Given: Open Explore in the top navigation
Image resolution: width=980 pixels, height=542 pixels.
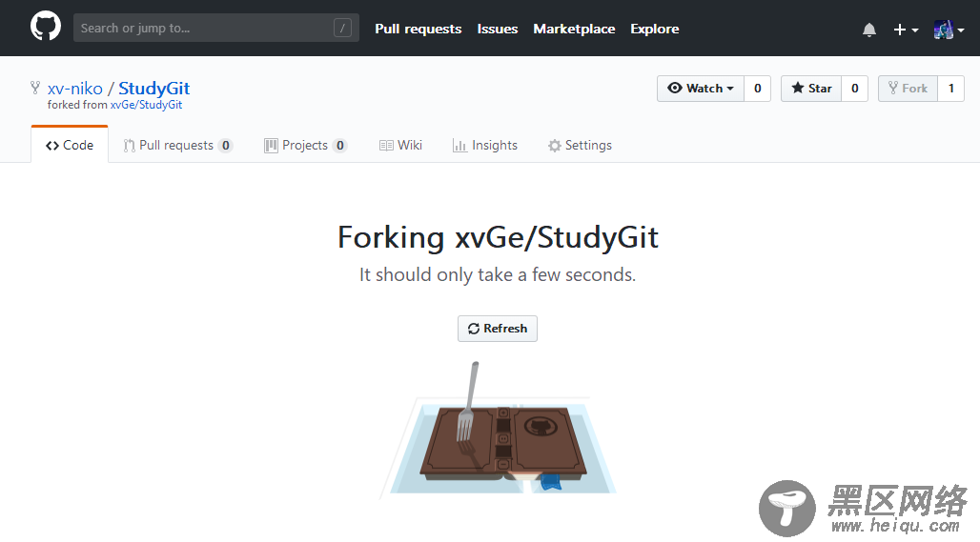Looking at the screenshot, I should pos(654,29).
